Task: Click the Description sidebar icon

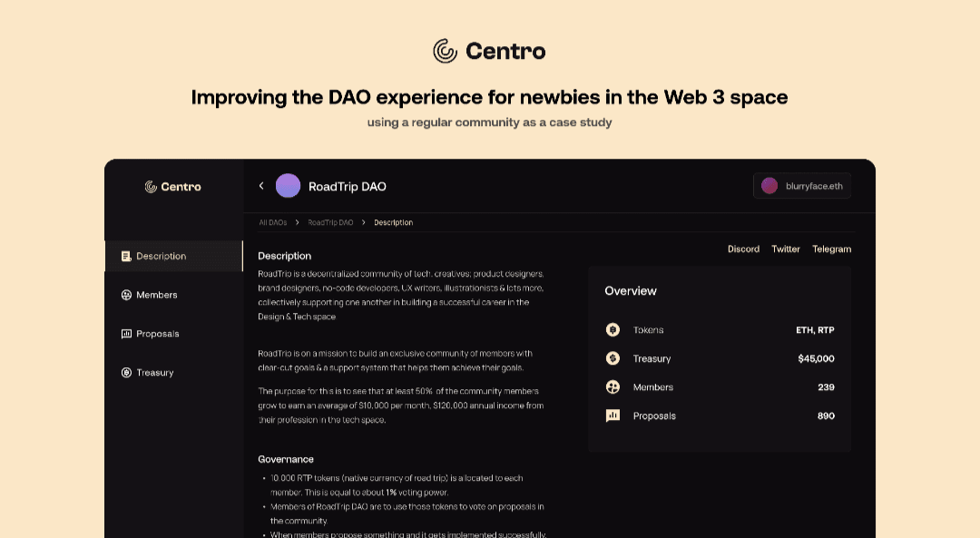Action: point(126,256)
